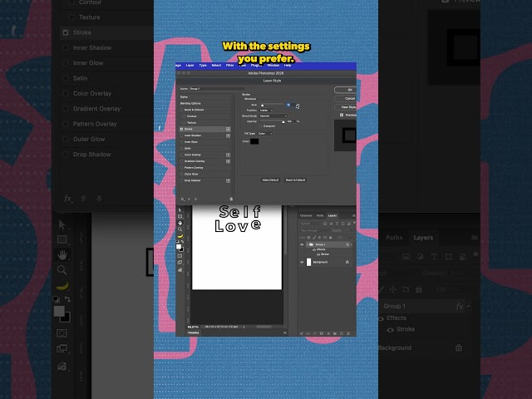Open the Pass Through blend mode dropdown
This screenshot has height=399, width=532.
point(314,231)
